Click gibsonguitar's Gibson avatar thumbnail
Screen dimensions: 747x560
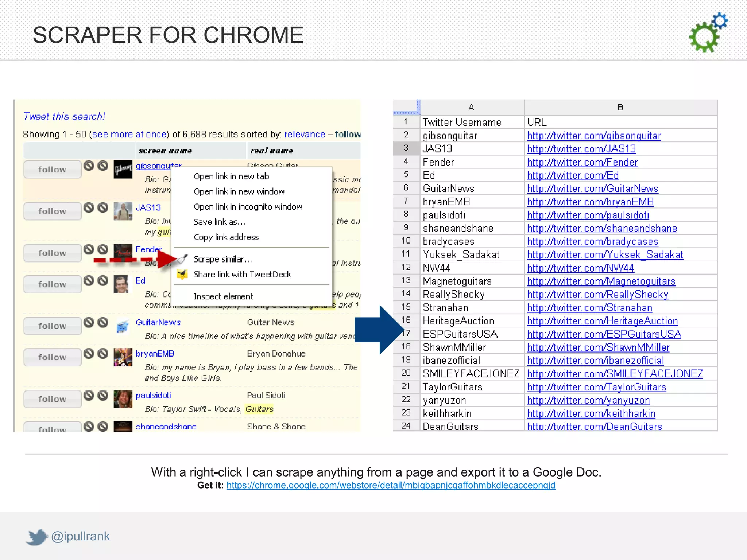[x=123, y=169]
